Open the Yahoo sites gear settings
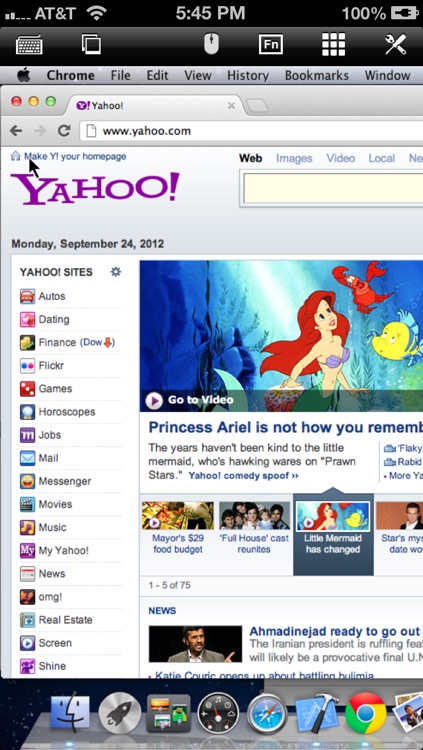Image resolution: width=423 pixels, height=750 pixels. click(116, 272)
